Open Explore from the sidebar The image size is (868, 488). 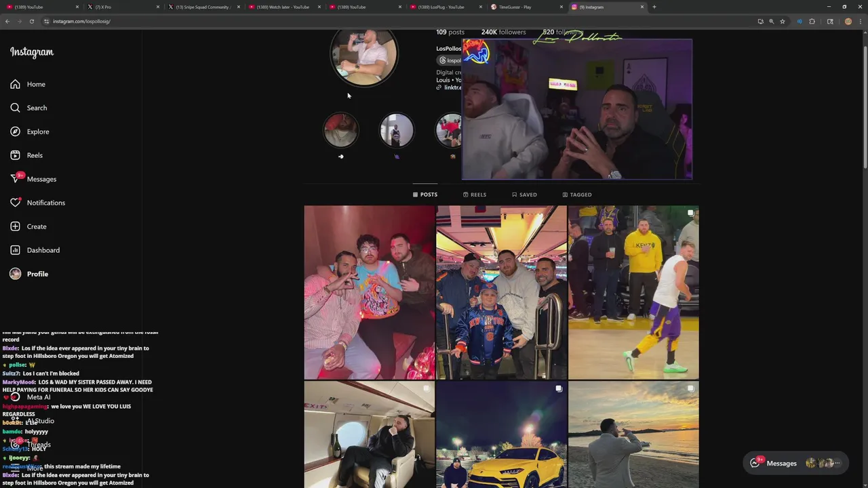coord(30,131)
